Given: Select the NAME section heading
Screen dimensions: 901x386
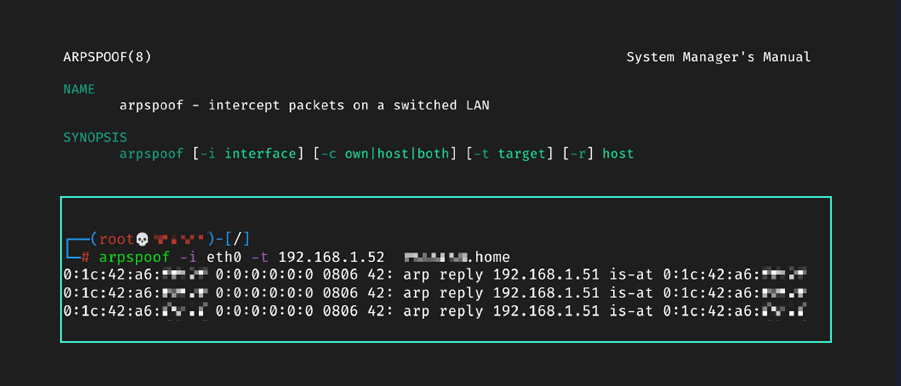Looking at the screenshot, I should pyautogui.click(x=79, y=90).
